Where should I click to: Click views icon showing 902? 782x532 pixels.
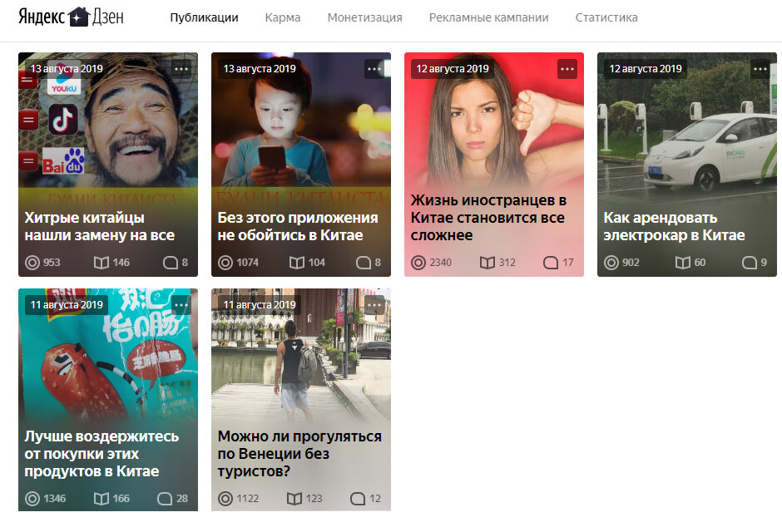(x=611, y=263)
